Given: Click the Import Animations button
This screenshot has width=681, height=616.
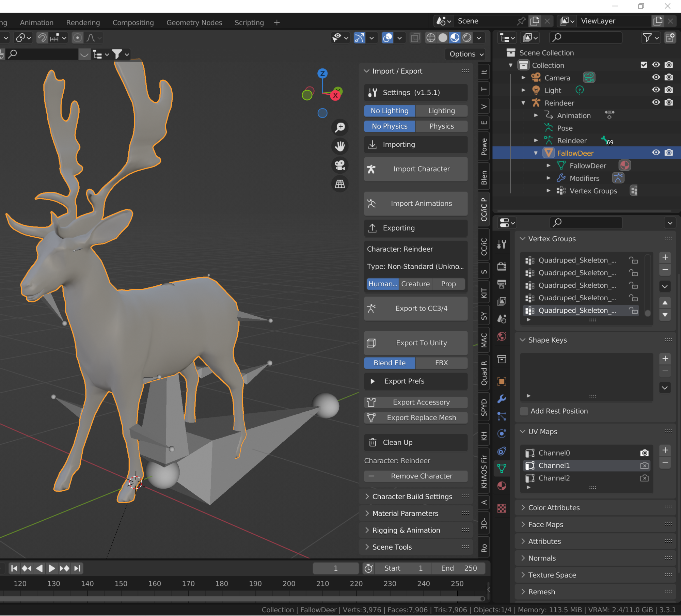Looking at the screenshot, I should tap(416, 203).
